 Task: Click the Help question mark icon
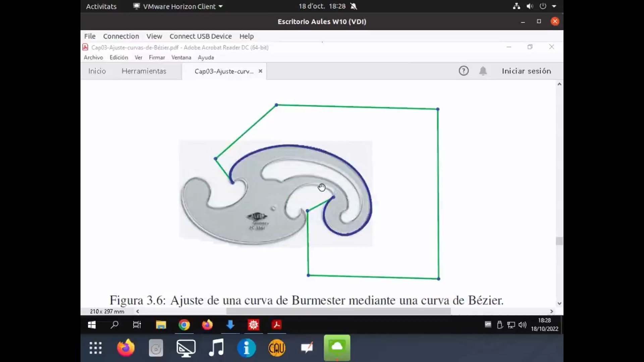point(464,71)
